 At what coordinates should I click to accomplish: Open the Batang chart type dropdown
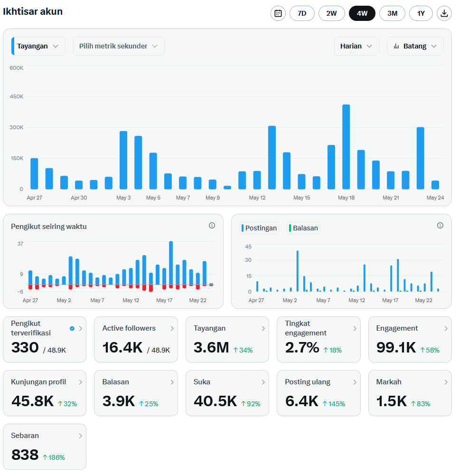(x=415, y=46)
